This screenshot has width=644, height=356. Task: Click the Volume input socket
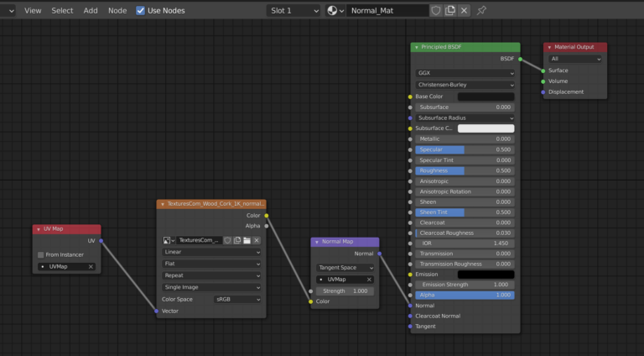point(543,81)
